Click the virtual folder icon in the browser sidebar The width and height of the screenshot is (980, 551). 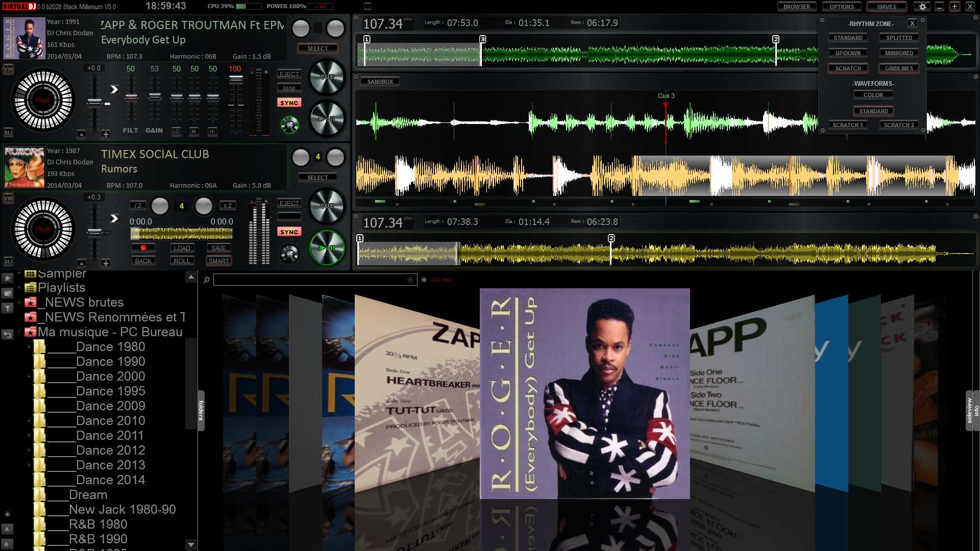click(8, 293)
